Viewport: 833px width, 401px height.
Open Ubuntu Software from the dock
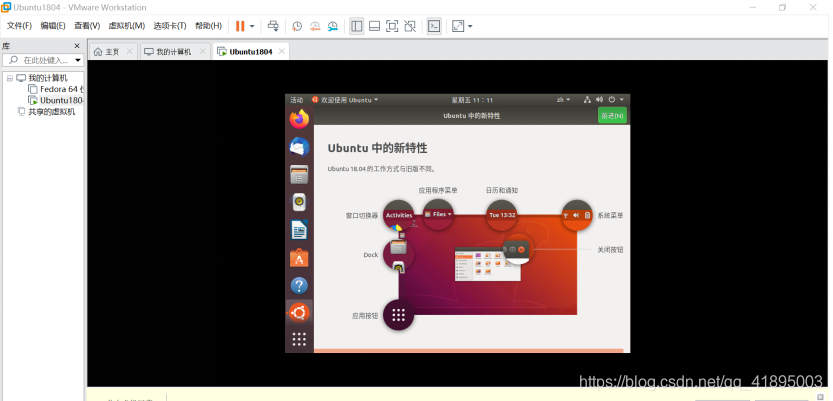299,258
